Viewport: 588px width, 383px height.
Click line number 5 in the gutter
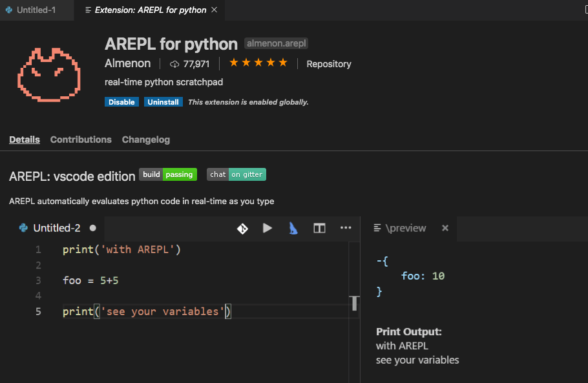coord(38,311)
